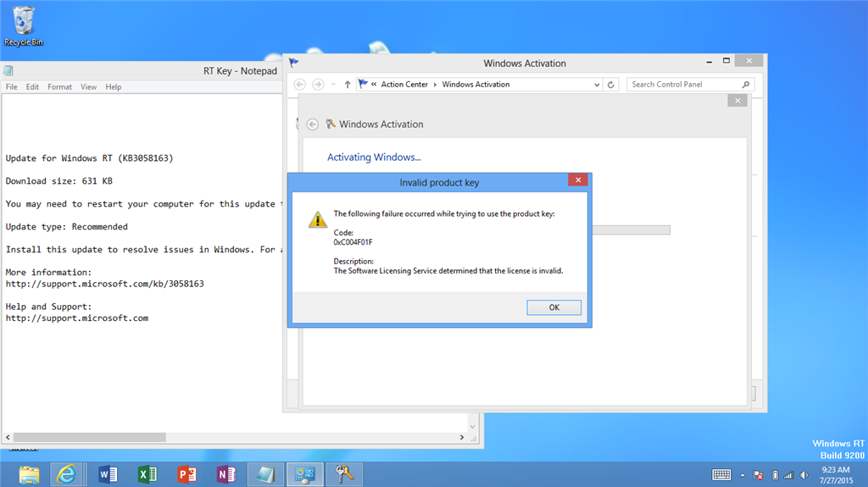Click the Windows Activation keys taskbar icon
868x487 pixels.
point(344,475)
